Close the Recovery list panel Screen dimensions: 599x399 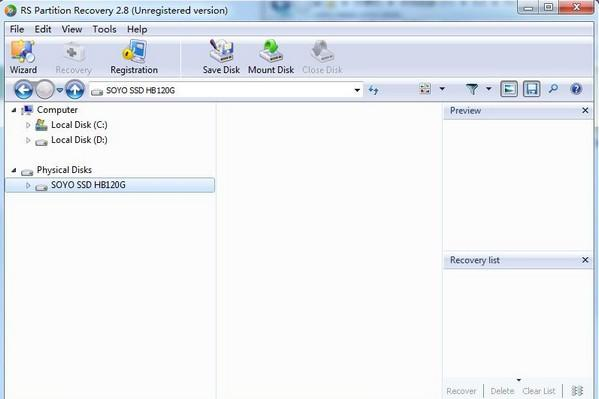point(585,260)
